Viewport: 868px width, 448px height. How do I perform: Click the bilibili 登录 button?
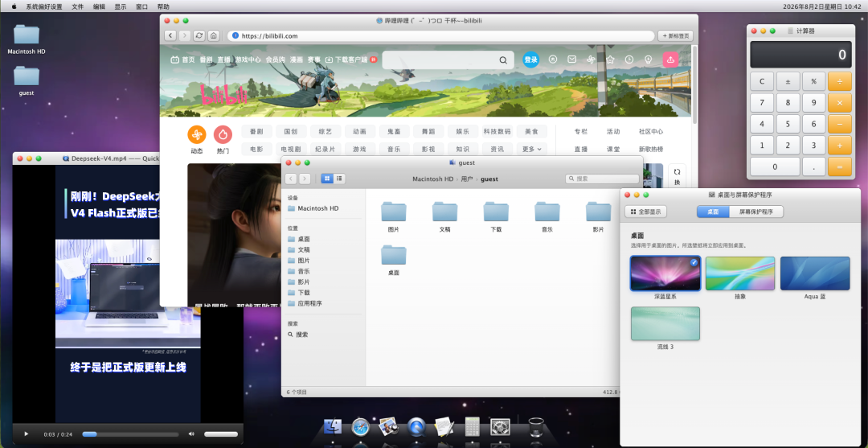pos(531,60)
